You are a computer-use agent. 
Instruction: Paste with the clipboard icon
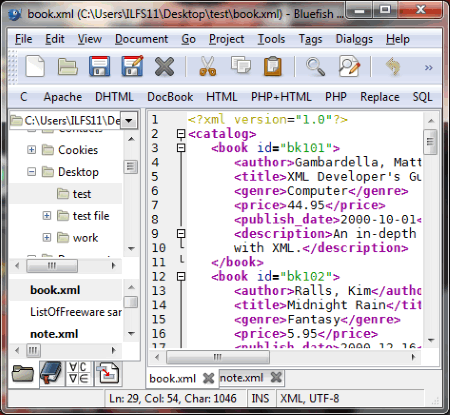[273, 66]
